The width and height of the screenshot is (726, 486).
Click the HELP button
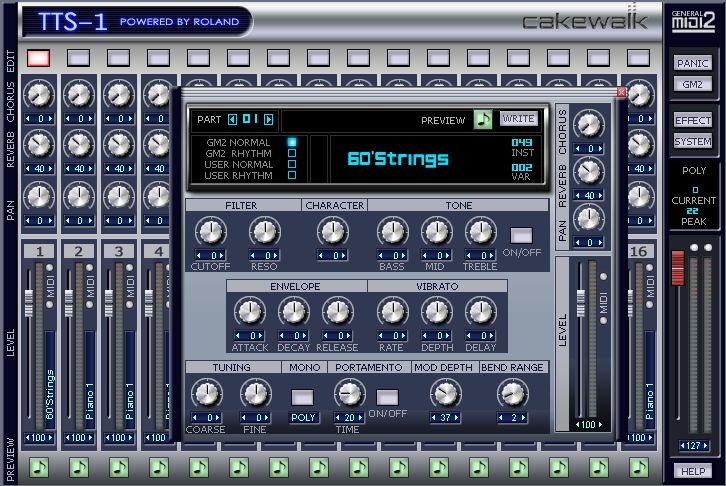(x=693, y=471)
